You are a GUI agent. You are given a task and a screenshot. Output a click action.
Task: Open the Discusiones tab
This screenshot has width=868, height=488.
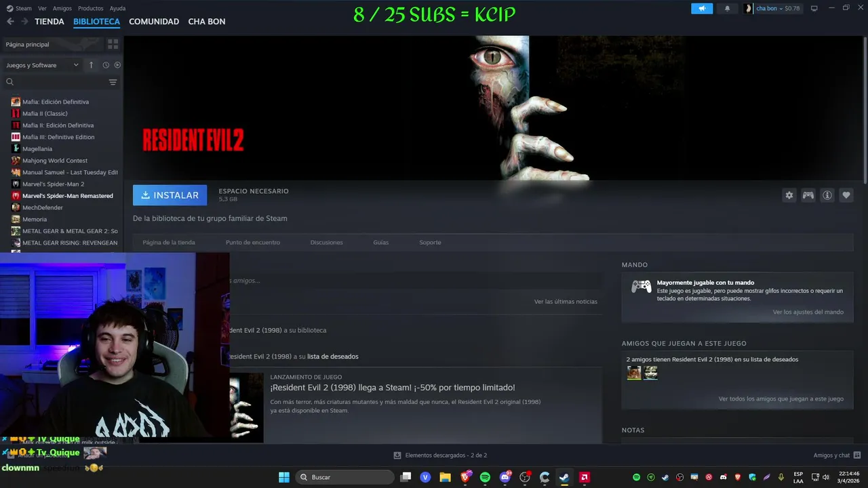[x=326, y=242]
